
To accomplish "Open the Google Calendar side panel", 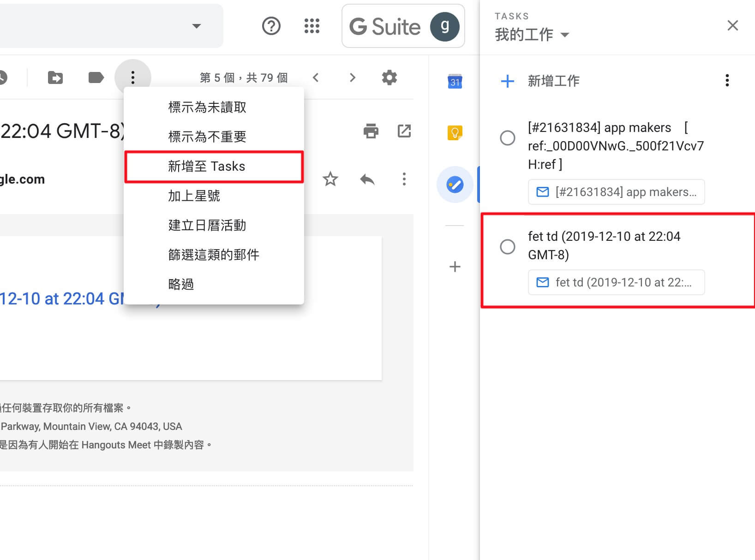I will coord(455,82).
